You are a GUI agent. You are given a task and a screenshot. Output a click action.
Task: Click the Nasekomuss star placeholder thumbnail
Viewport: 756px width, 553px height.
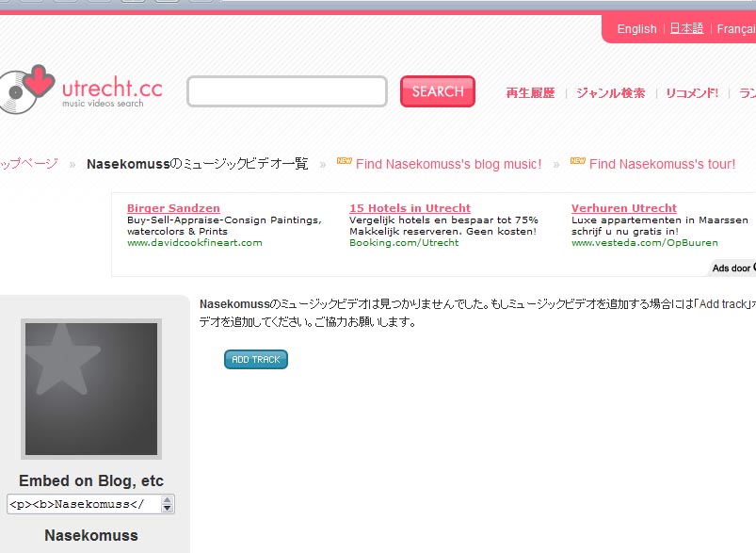click(x=91, y=389)
